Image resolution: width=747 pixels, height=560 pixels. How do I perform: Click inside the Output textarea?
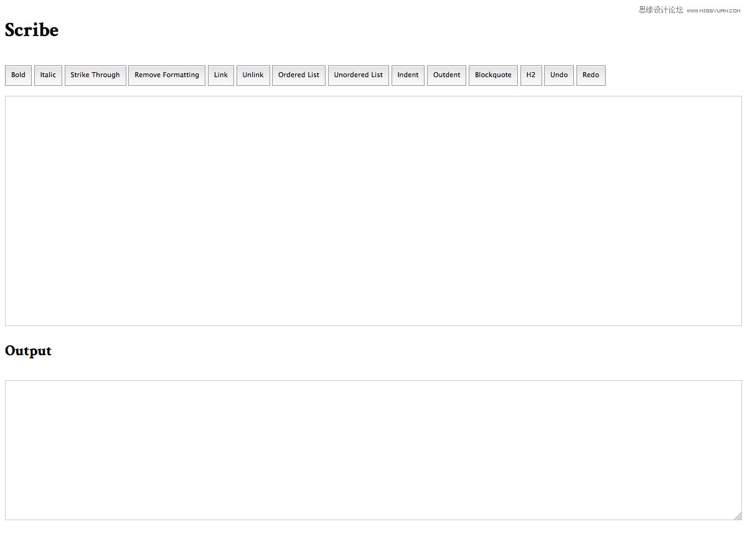(x=374, y=450)
